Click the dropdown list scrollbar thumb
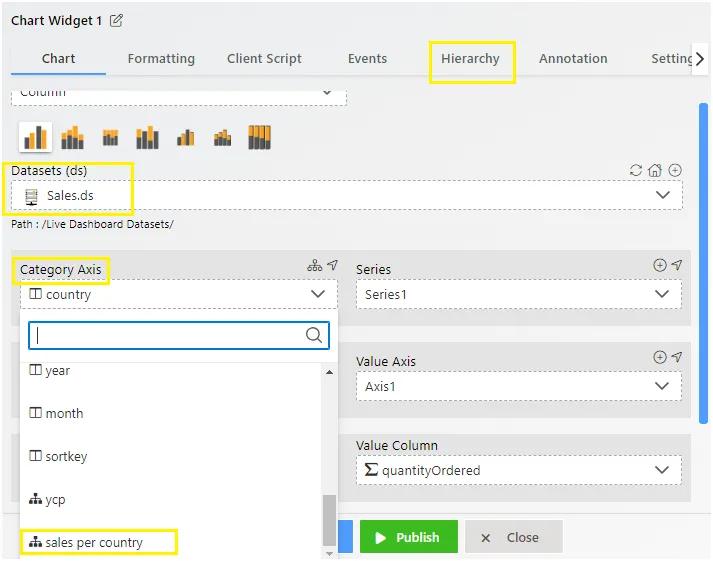713x561 pixels. pos(329,520)
